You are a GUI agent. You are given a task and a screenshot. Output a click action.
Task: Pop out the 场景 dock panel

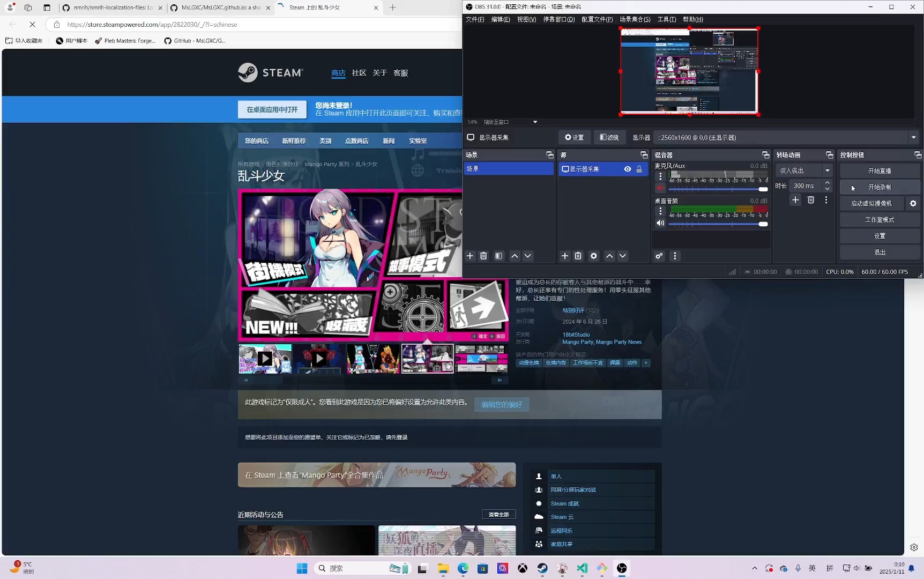(x=549, y=155)
